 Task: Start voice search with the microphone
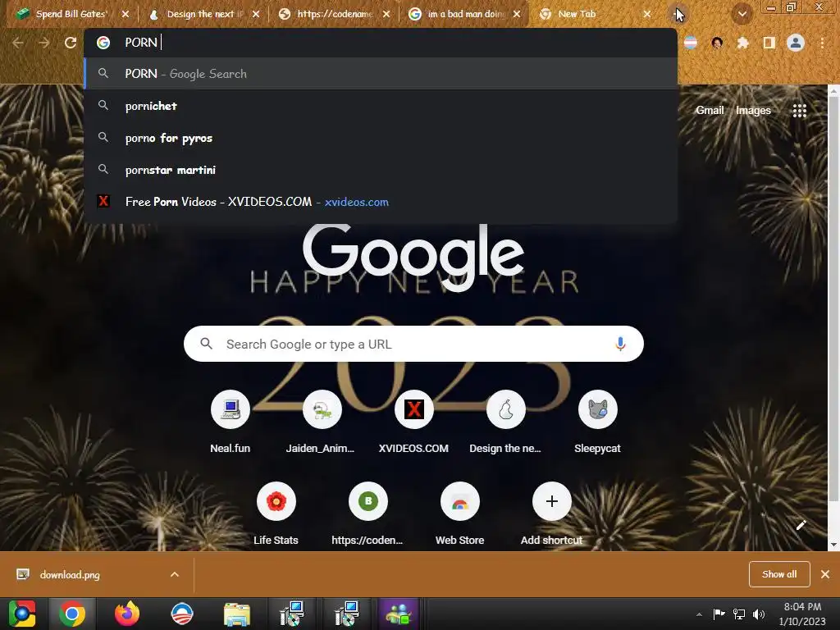click(620, 344)
